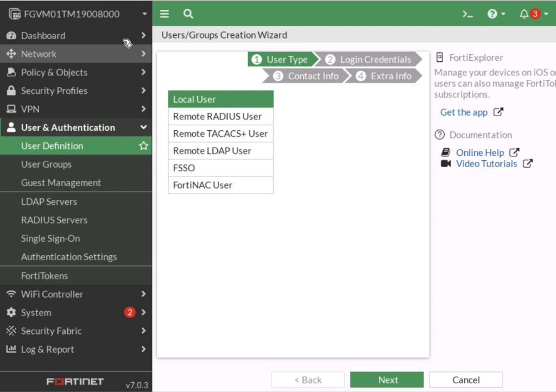Open the help question mark icon

tap(493, 14)
